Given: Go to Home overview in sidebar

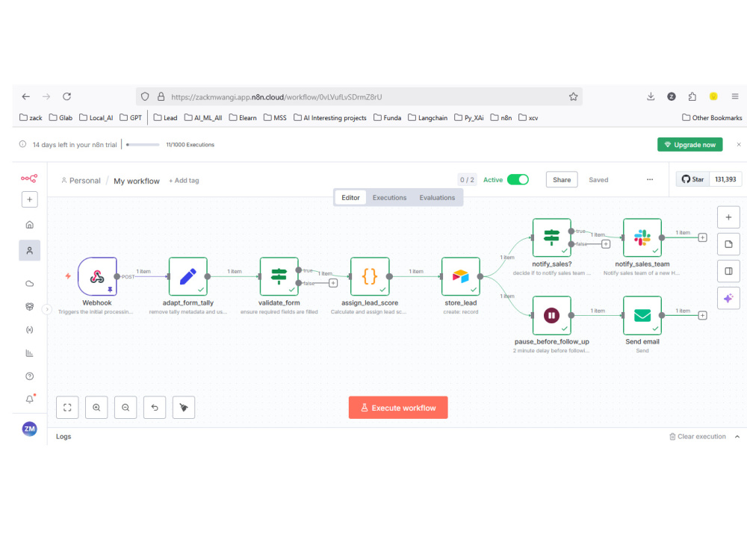Looking at the screenshot, I should 30,225.
